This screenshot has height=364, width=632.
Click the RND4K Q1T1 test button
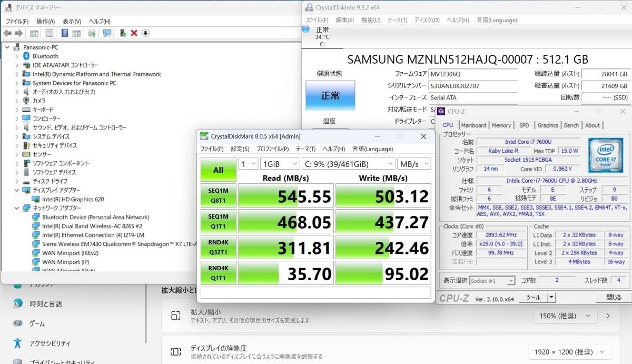pos(218,273)
